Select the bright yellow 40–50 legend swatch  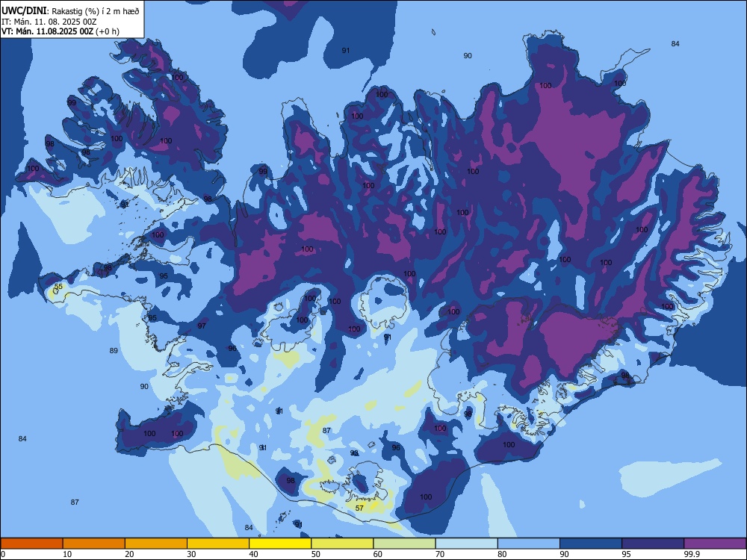click(x=280, y=544)
